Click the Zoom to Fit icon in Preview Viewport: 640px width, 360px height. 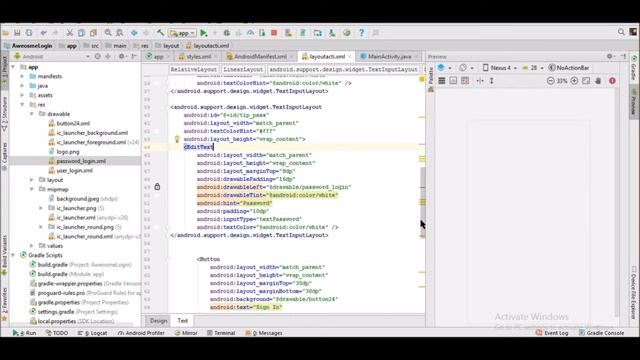[586, 81]
